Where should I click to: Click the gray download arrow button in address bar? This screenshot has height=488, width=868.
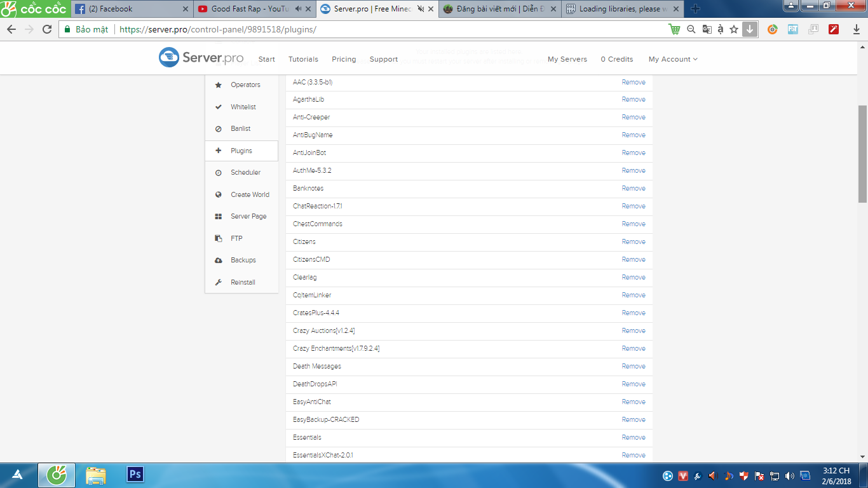pos(750,29)
